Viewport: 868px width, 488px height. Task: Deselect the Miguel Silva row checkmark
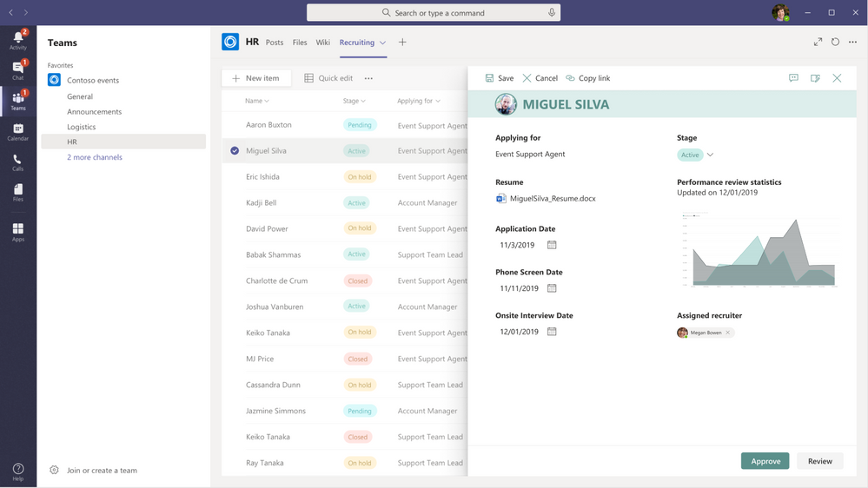point(235,151)
